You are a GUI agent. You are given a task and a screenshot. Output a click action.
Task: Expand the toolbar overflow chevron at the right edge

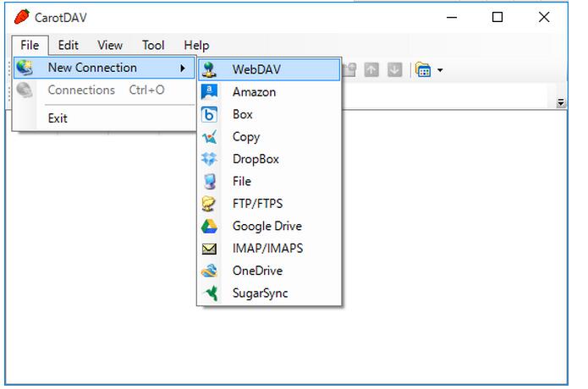pos(561,102)
